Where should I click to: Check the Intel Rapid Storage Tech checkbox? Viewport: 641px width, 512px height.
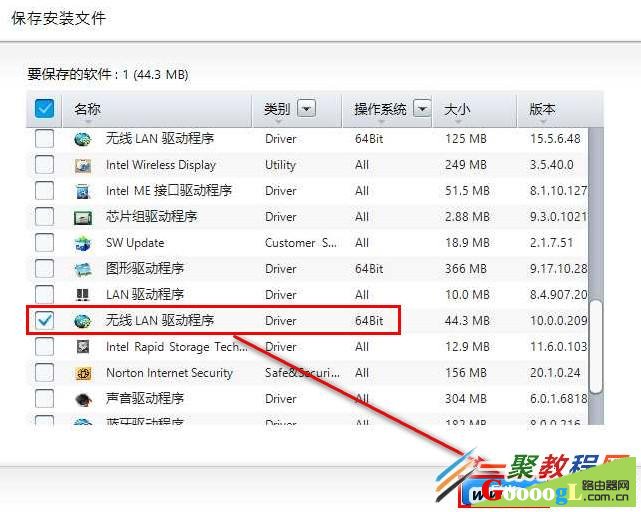pyautogui.click(x=44, y=346)
